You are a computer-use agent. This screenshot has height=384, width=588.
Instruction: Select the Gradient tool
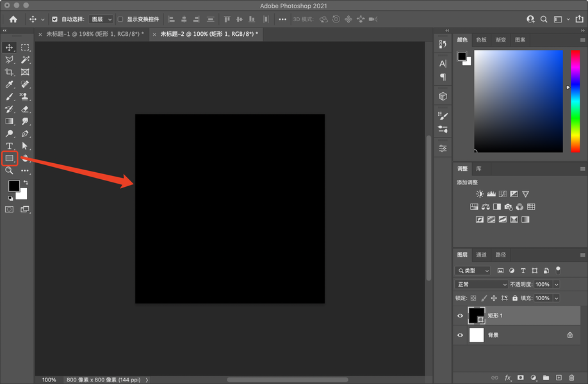pos(10,122)
